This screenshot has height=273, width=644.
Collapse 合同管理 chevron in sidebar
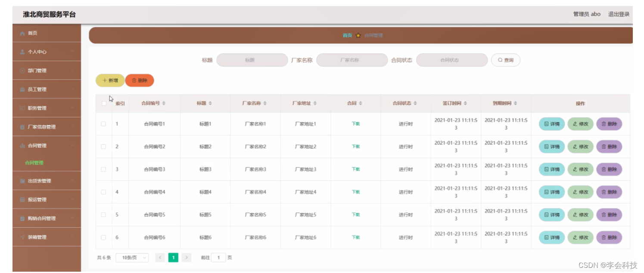coord(73,146)
